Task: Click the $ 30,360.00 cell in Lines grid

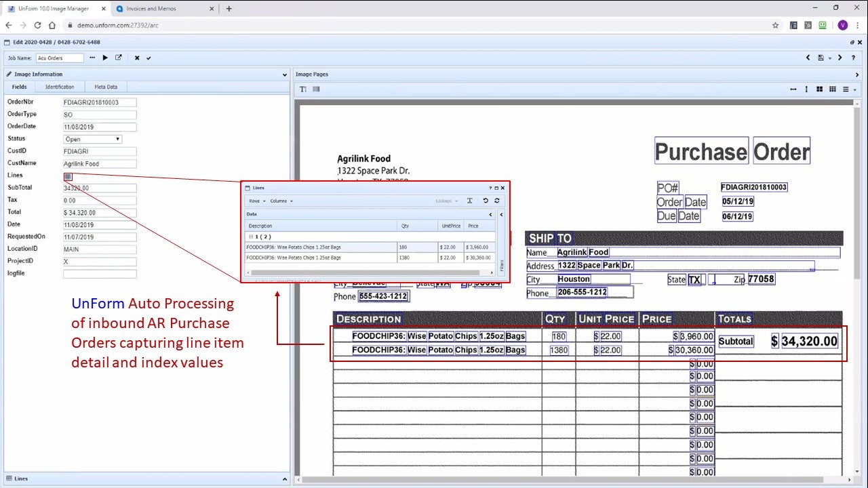Action: pyautogui.click(x=479, y=258)
